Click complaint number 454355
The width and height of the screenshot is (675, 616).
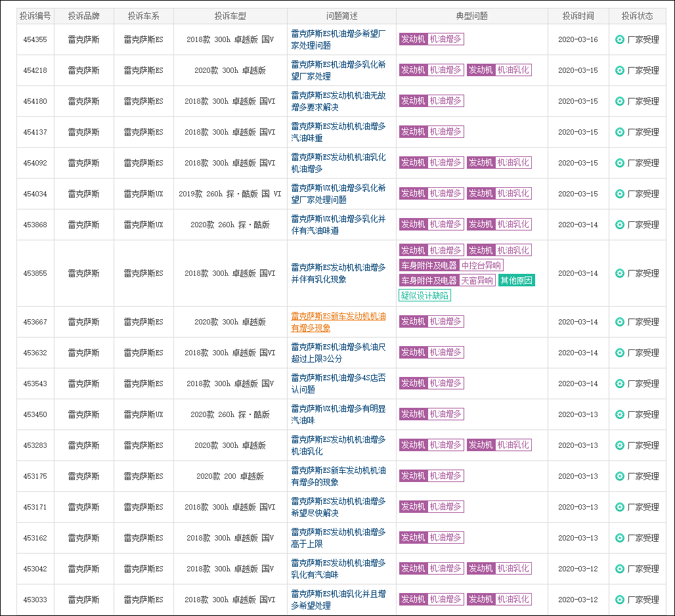coord(35,39)
